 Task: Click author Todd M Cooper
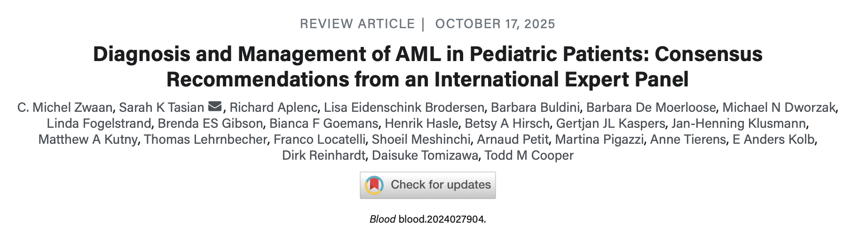tap(529, 155)
